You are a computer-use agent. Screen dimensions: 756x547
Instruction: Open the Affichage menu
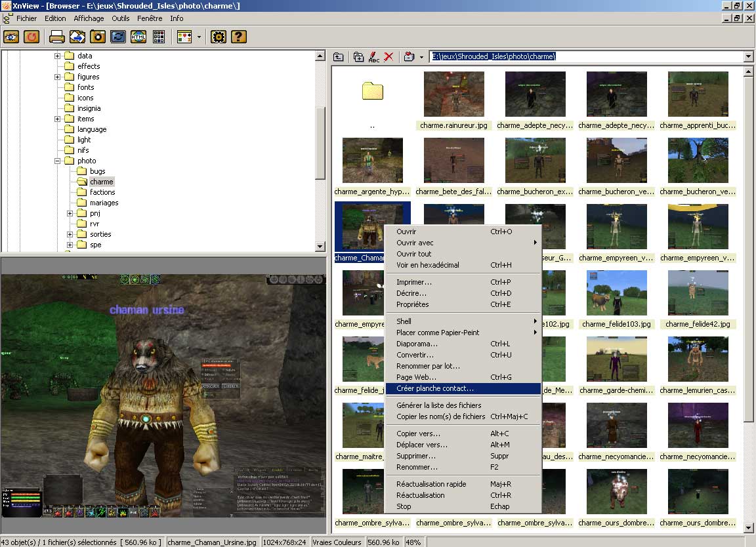89,18
